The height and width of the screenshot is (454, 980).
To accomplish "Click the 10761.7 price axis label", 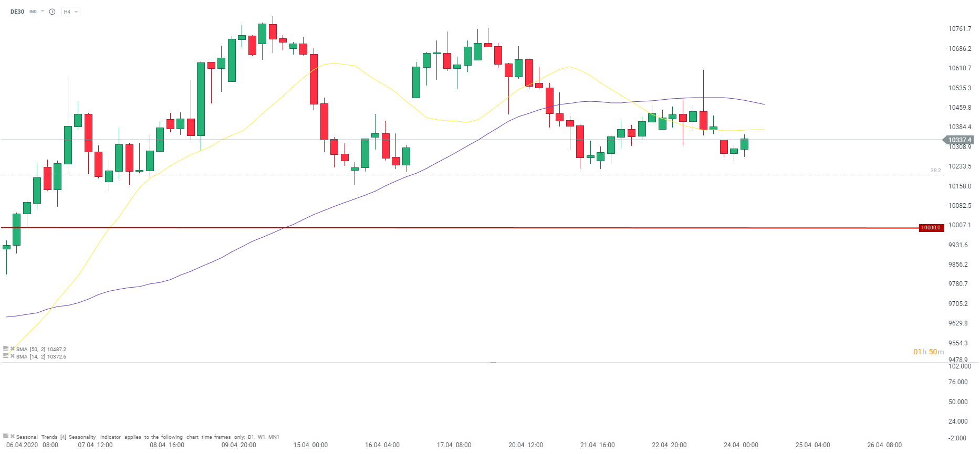I will [x=960, y=29].
